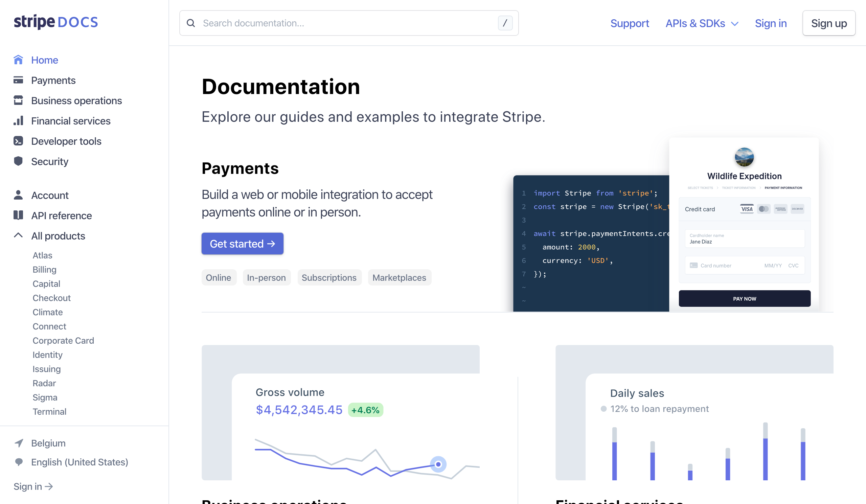Focus the Search documentation field
866x504 pixels.
coord(349,23)
